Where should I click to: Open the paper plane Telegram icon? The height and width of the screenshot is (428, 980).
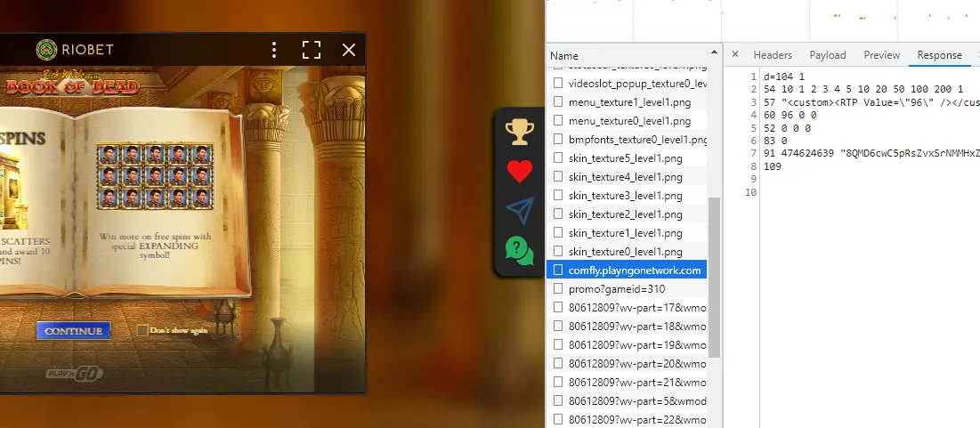click(520, 211)
